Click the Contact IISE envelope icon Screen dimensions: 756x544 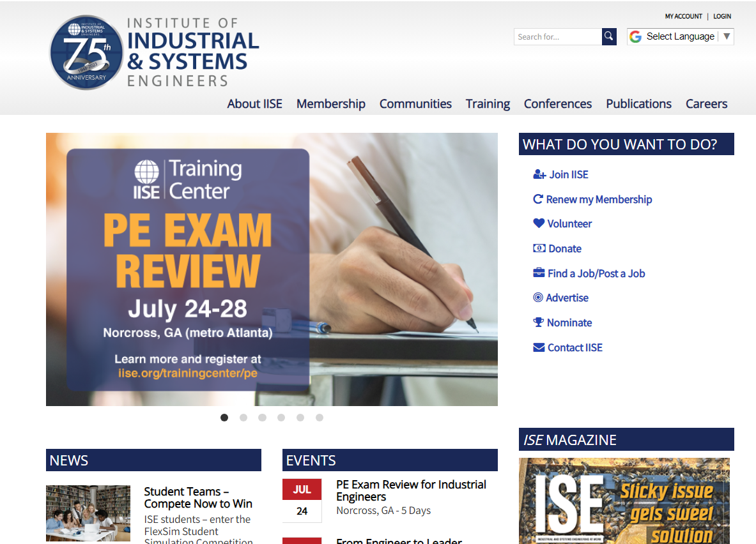(539, 347)
